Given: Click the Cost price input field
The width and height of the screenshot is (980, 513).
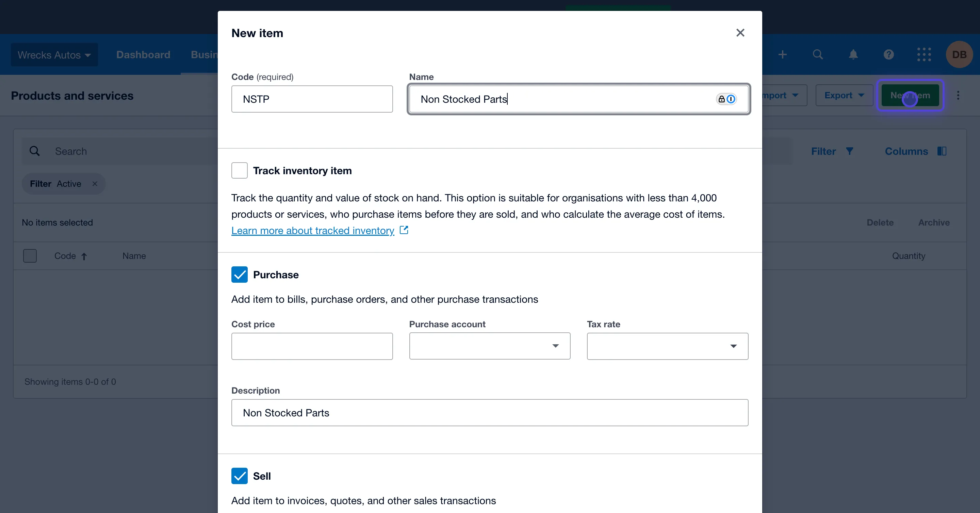Looking at the screenshot, I should (312, 346).
